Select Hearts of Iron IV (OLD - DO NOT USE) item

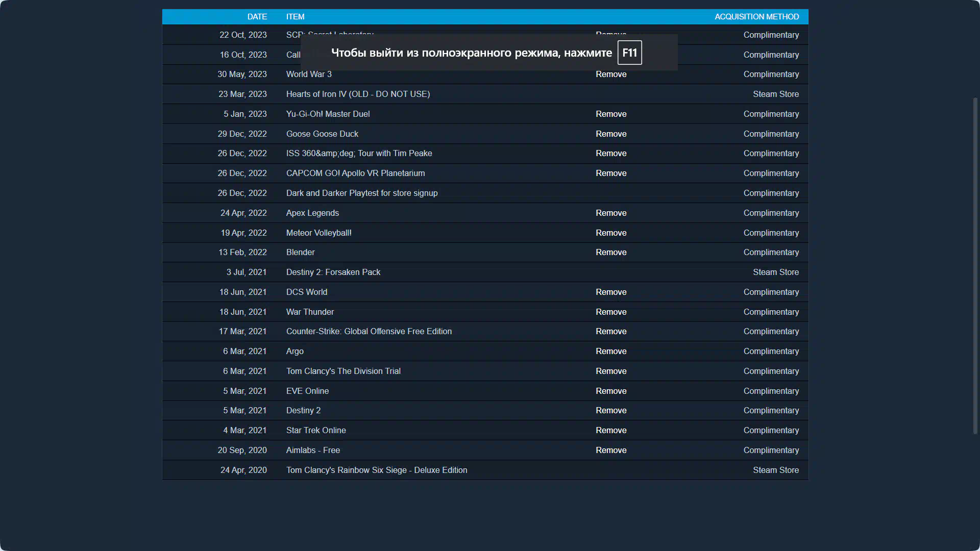pos(358,94)
